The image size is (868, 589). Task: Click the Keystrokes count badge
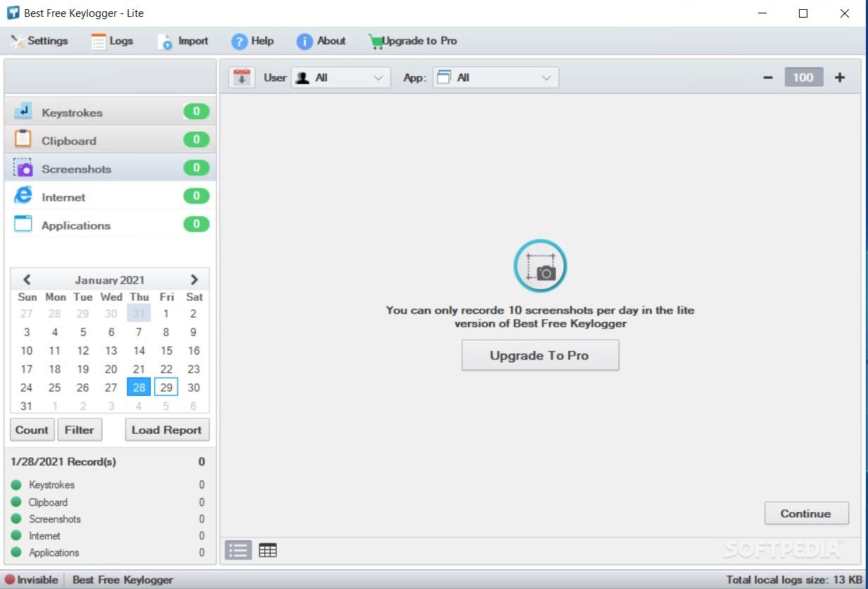[197, 111]
